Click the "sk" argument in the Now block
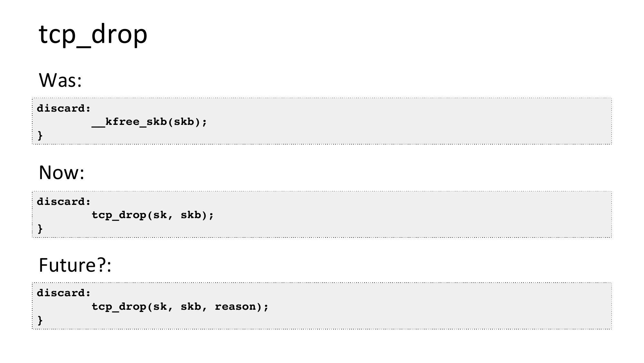Screen dimensions: 644x363 coord(160,215)
